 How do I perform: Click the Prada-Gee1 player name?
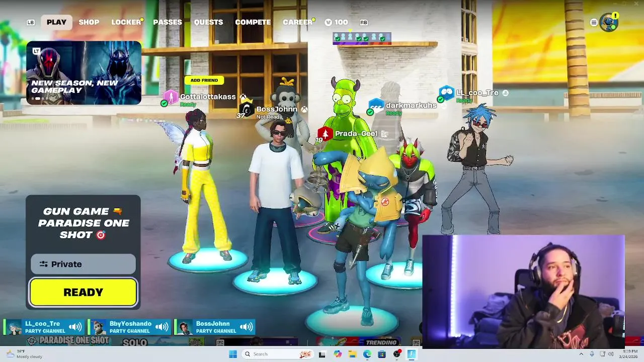(x=356, y=134)
